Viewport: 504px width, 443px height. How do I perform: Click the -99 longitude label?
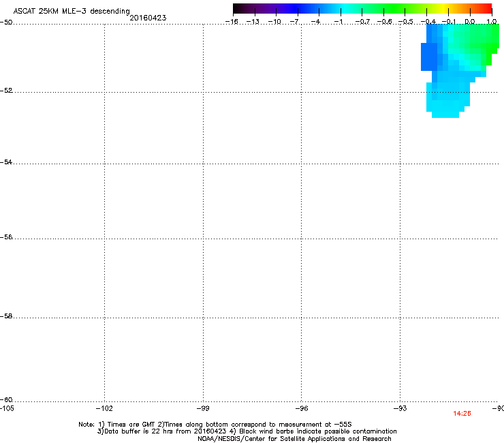point(203,408)
